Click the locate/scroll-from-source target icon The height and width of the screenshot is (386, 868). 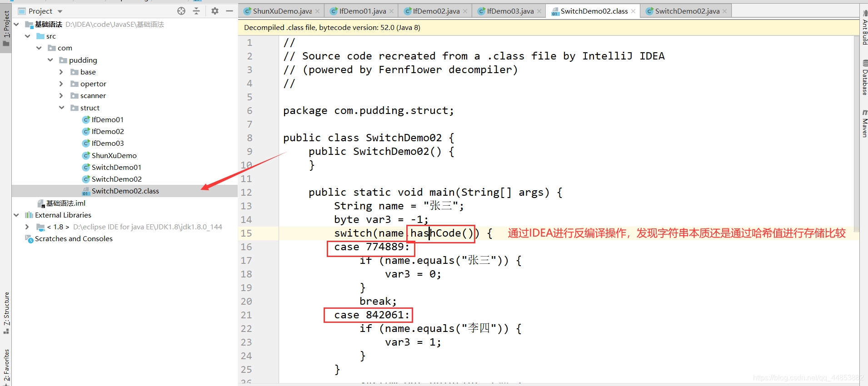[181, 11]
